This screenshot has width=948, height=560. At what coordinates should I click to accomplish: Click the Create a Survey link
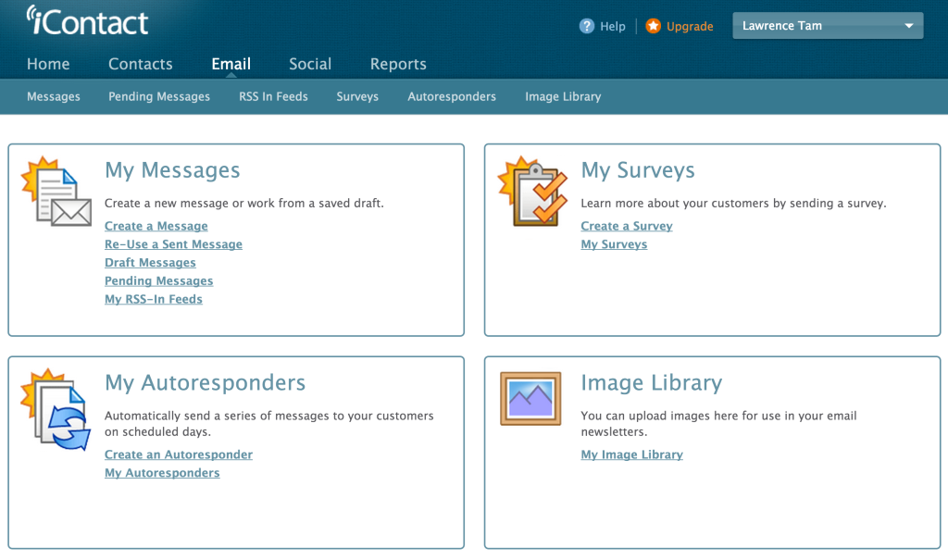point(627,226)
